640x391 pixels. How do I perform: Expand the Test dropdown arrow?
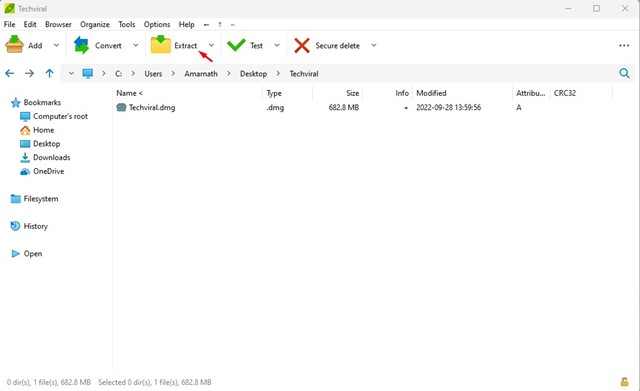277,45
